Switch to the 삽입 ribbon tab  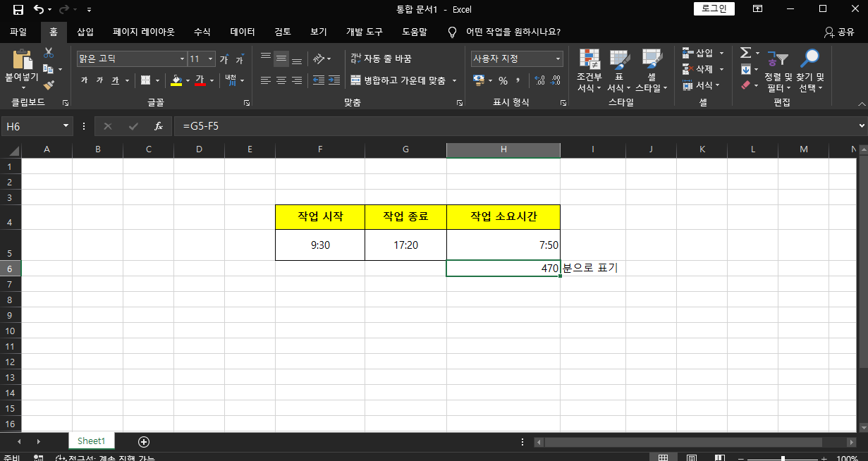click(x=85, y=32)
